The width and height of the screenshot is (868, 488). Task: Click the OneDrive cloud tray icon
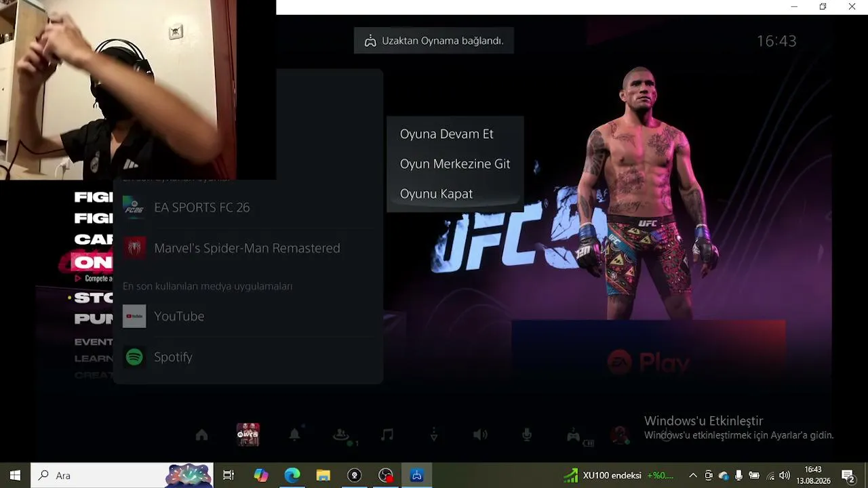pos(724,475)
